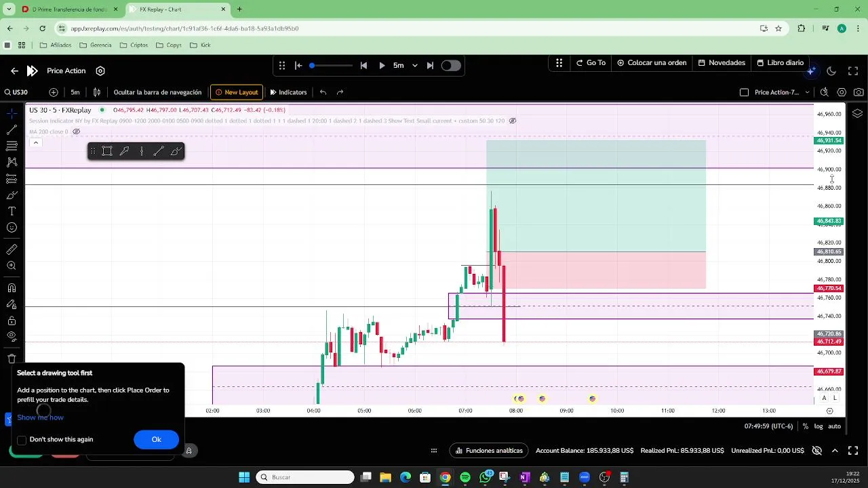Open chart settings hexagon icon near camera
The height and width of the screenshot is (488, 868).
842,92
